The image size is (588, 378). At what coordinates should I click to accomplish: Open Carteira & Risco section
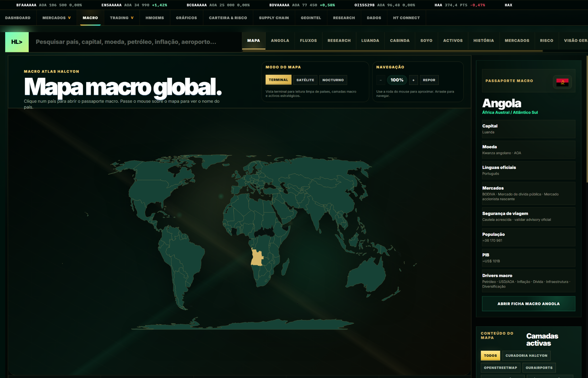coord(228,18)
